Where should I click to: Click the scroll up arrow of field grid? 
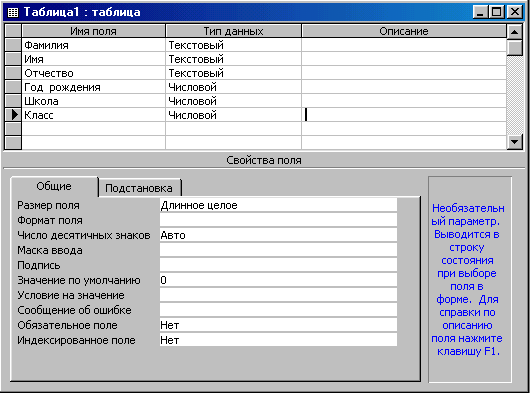pos(515,32)
